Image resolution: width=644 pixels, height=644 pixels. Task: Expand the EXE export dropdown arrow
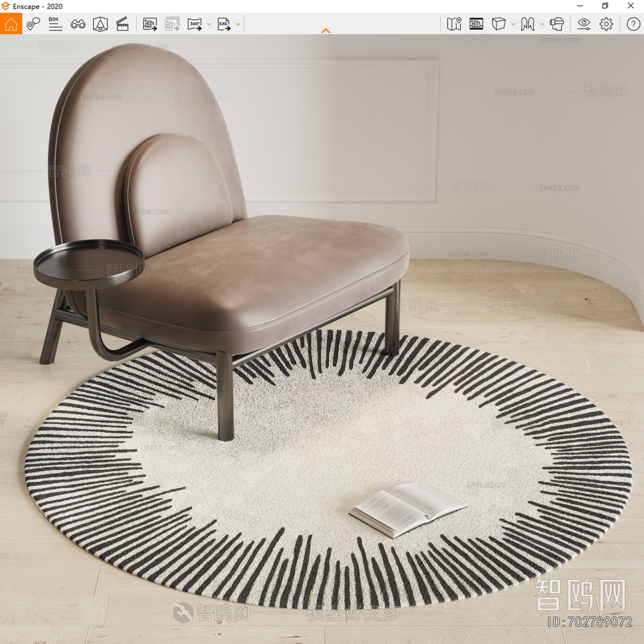click(x=238, y=24)
